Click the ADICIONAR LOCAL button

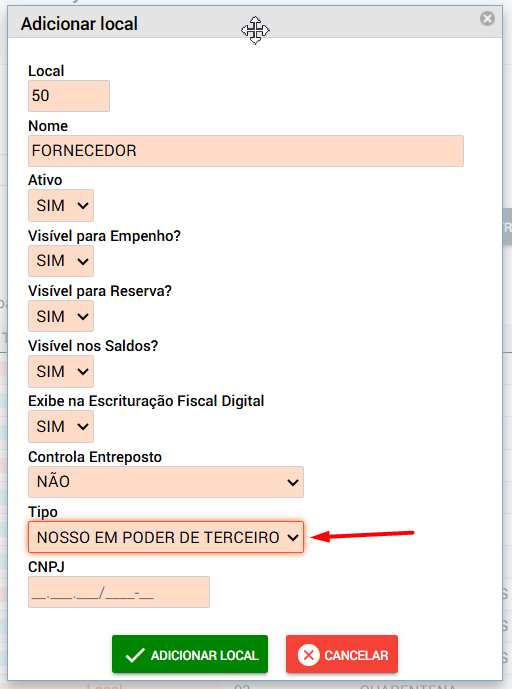(x=190, y=654)
